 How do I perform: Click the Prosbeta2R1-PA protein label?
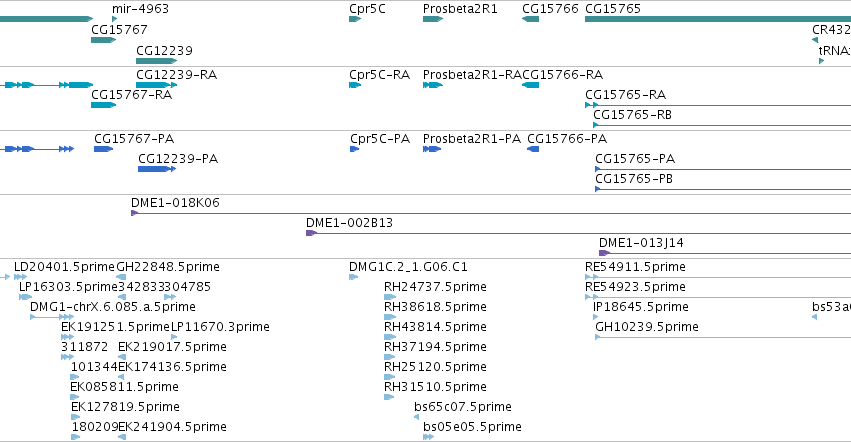[472, 138]
